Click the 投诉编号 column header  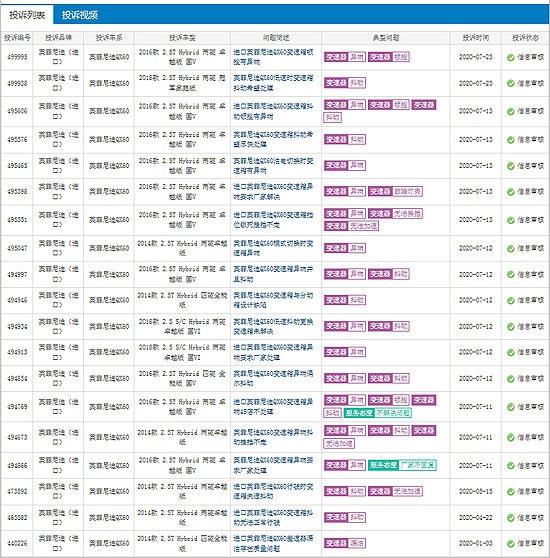[17, 38]
